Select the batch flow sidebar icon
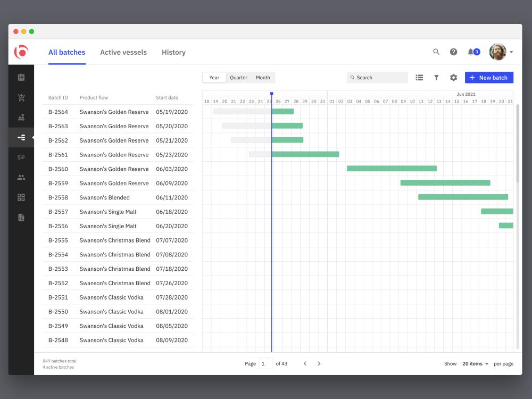Image resolution: width=532 pixels, height=399 pixels. click(21, 137)
